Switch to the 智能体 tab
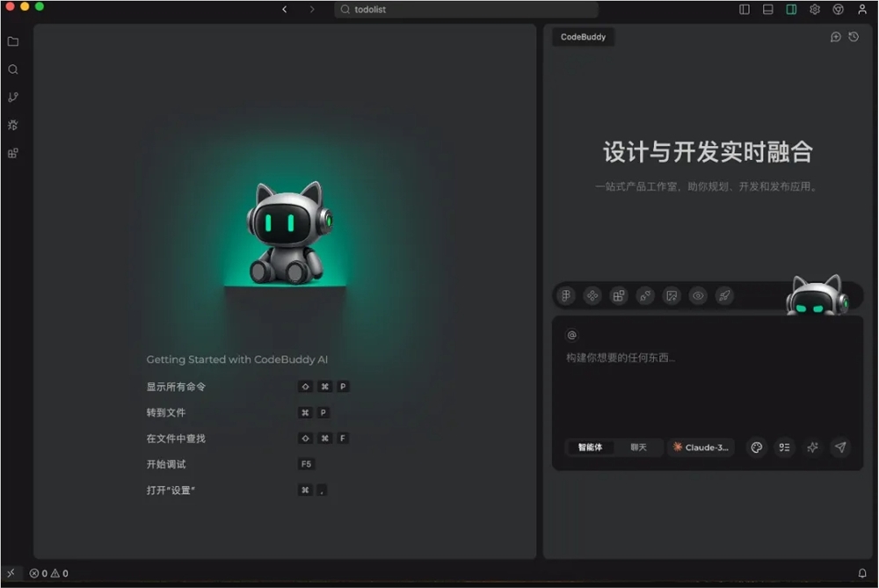The width and height of the screenshot is (879, 588). click(x=591, y=447)
